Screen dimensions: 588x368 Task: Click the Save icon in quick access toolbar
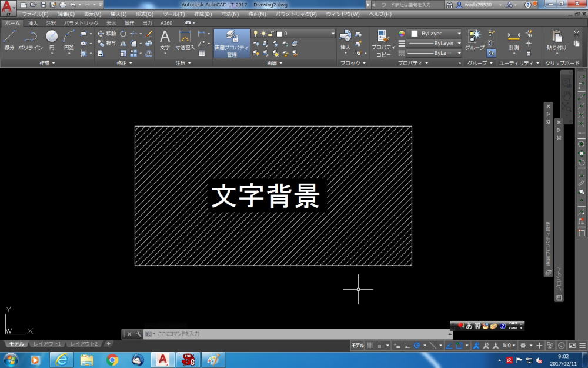coord(43,5)
